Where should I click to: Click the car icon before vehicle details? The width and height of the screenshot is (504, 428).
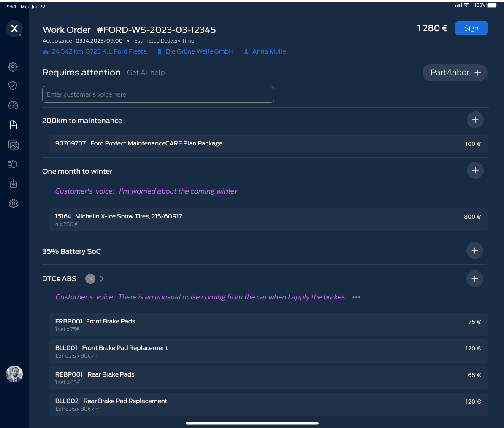[46, 52]
